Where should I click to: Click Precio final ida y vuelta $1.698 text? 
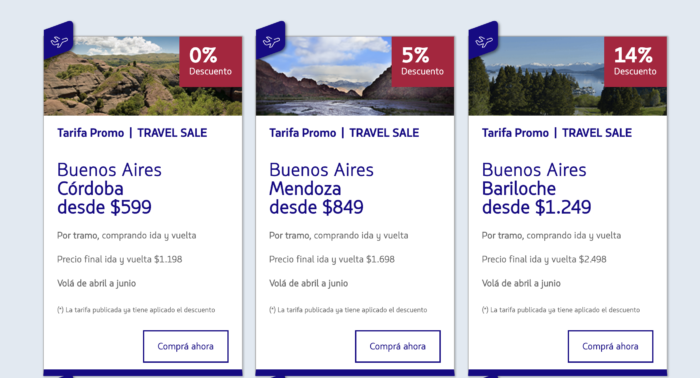[x=332, y=259]
